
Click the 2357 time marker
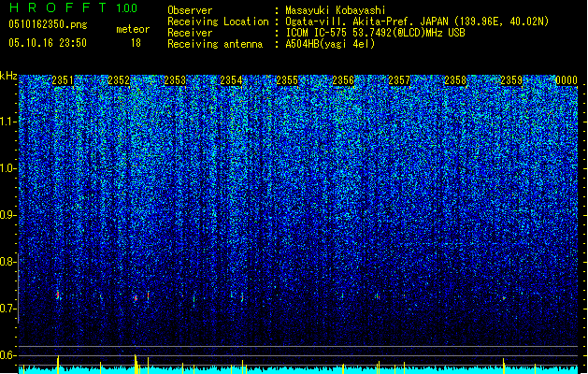coord(399,80)
